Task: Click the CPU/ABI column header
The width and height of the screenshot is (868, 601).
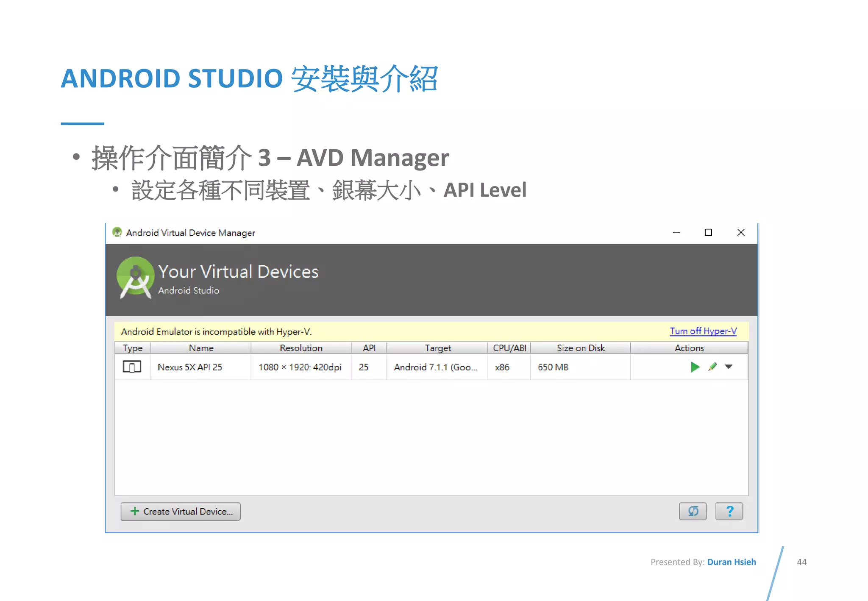Action: [509, 348]
